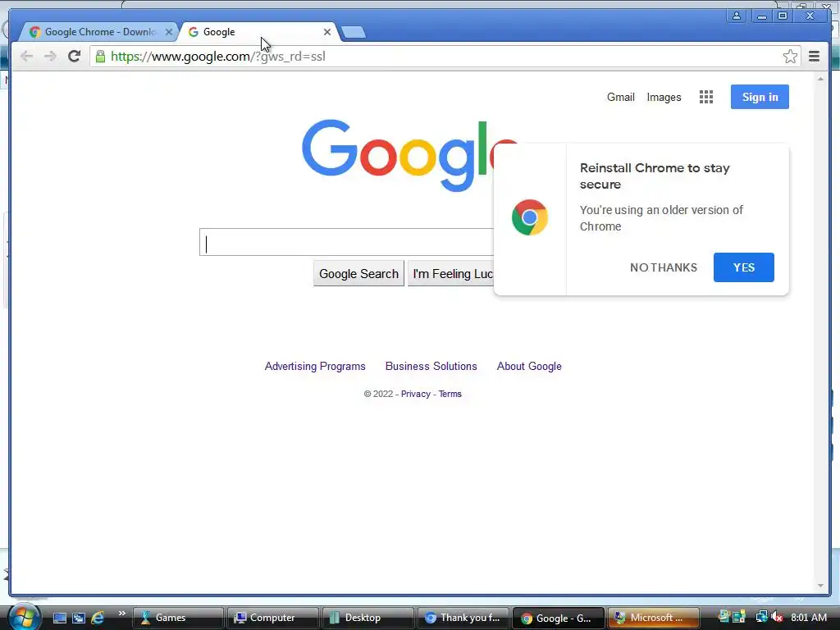The image size is (840, 630).
Task: Click the Google Search button
Action: tap(359, 274)
